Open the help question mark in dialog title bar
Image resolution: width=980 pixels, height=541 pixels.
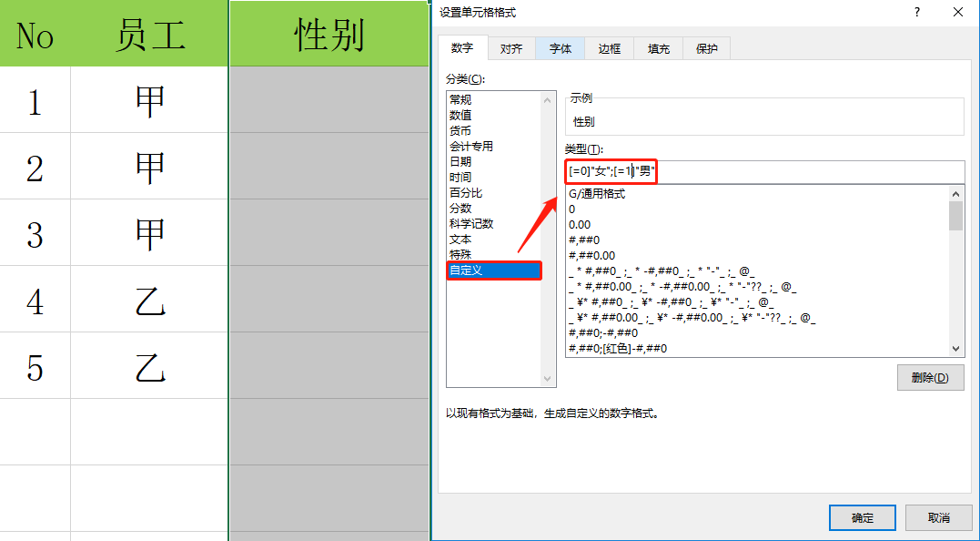click(917, 13)
